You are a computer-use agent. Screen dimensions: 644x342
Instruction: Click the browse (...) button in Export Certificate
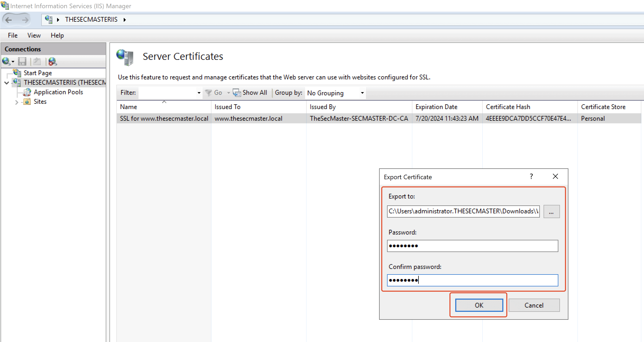point(551,211)
